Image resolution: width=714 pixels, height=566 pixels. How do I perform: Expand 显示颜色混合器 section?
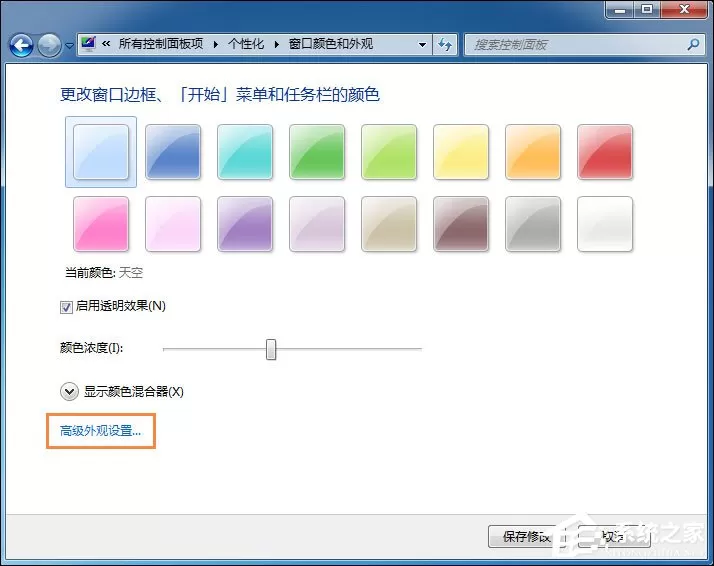(x=69, y=392)
